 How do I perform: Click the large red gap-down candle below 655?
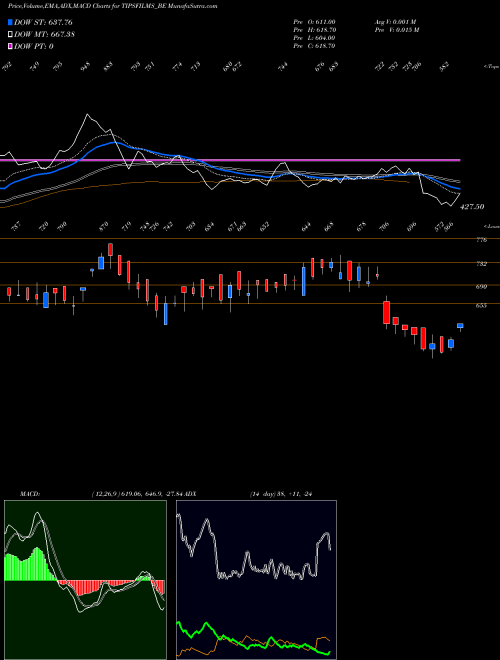[386, 312]
